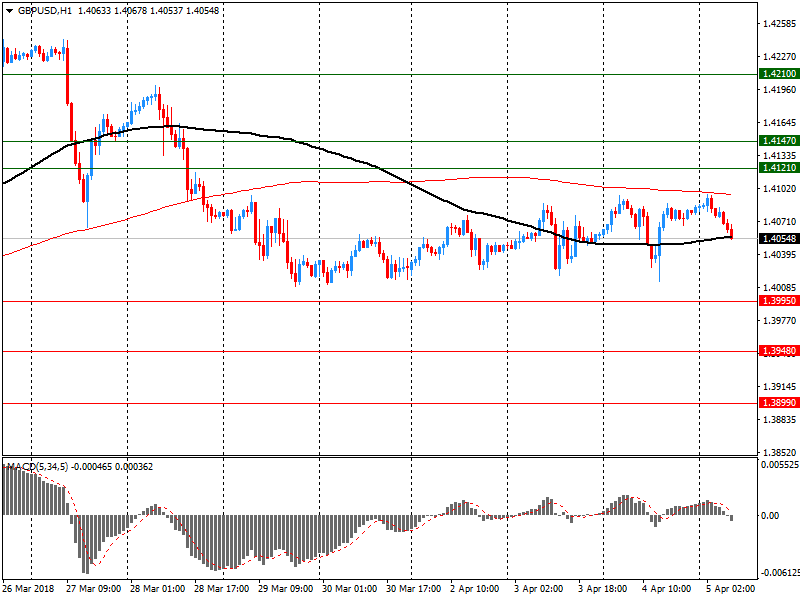The height and width of the screenshot is (600, 800).
Task: Click the 29 Mar 09:00 time label
Action: click(x=285, y=588)
